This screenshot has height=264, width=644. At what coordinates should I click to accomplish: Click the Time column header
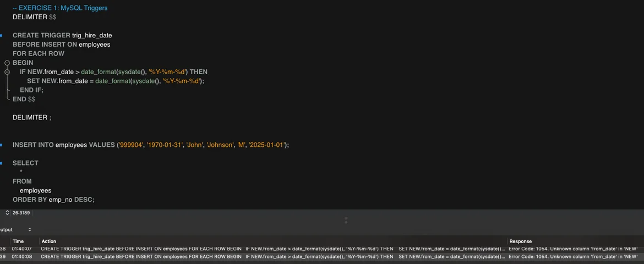(x=18, y=241)
